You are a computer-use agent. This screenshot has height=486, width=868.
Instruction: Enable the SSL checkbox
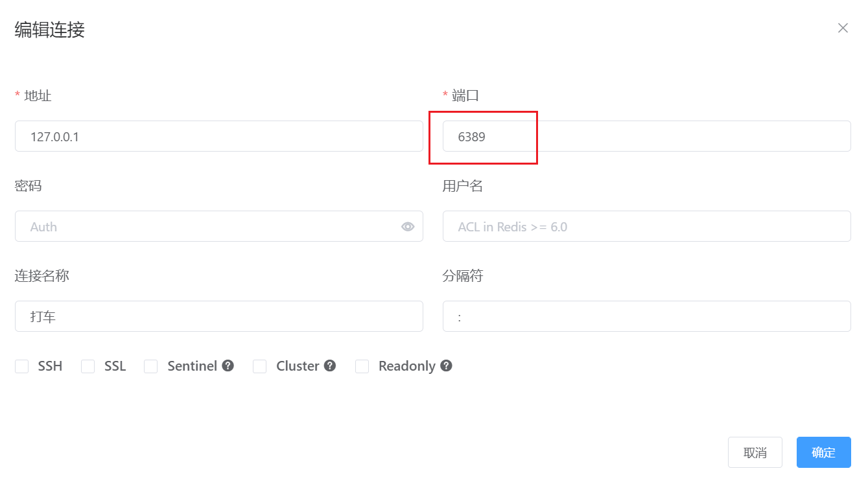[x=88, y=367]
